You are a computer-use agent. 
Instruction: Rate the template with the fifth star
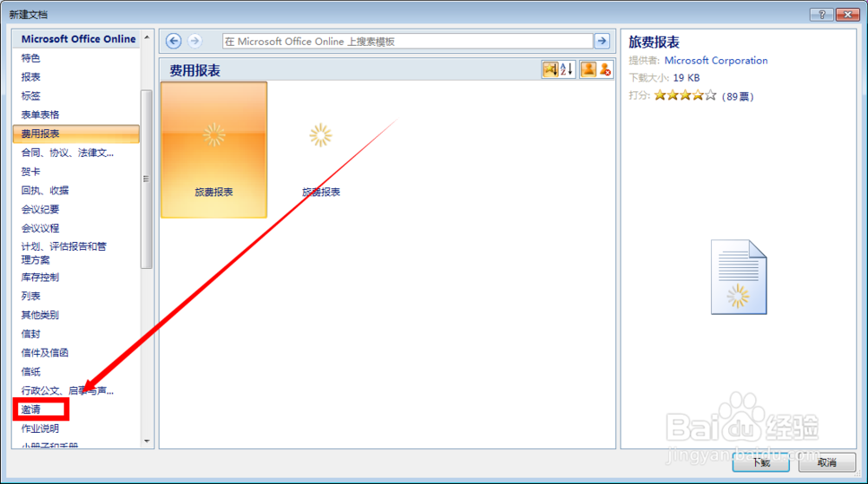tap(711, 95)
